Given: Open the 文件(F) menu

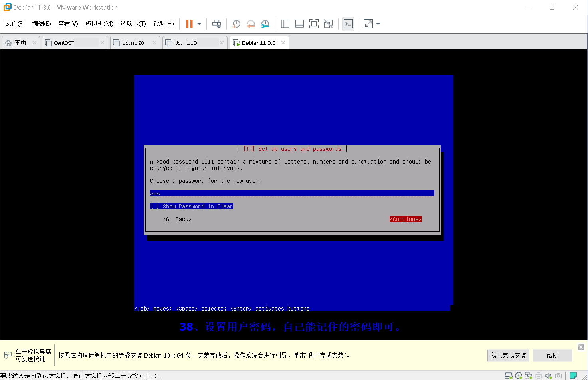Looking at the screenshot, I should (15, 24).
